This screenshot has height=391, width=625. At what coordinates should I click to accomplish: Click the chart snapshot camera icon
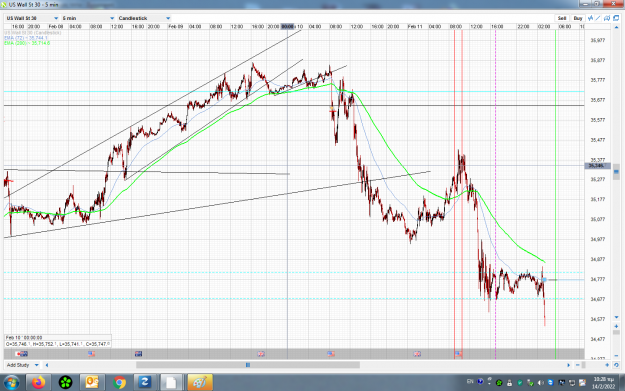pyautogui.click(x=607, y=18)
